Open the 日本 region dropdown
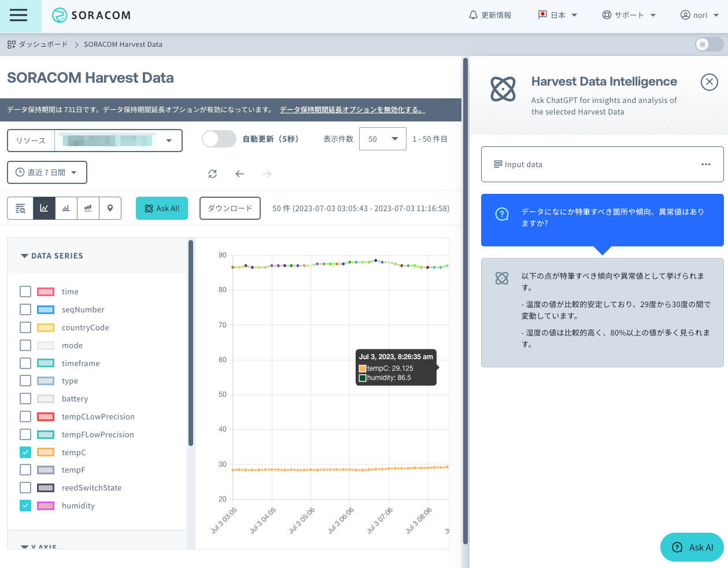This screenshot has height=568, width=728. coord(557,15)
